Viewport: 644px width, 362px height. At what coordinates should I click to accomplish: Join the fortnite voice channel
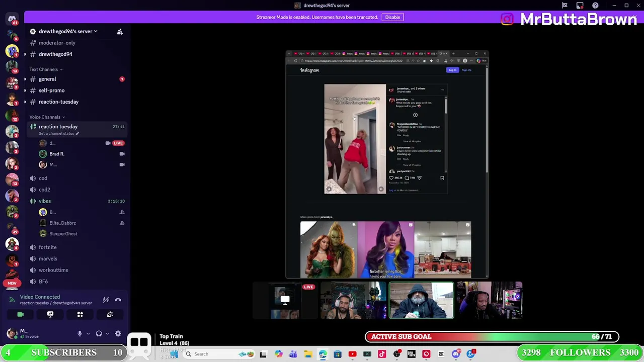click(76, 247)
